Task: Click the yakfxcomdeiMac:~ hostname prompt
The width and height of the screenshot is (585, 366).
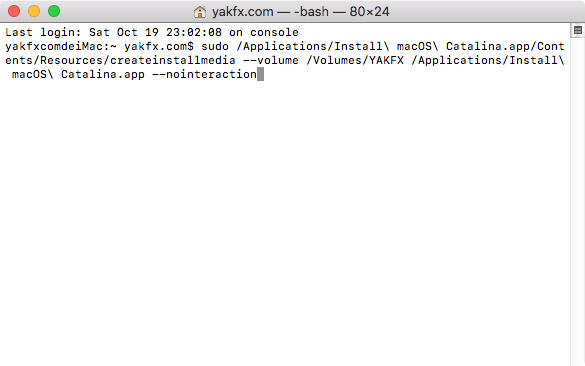Action: point(61,46)
